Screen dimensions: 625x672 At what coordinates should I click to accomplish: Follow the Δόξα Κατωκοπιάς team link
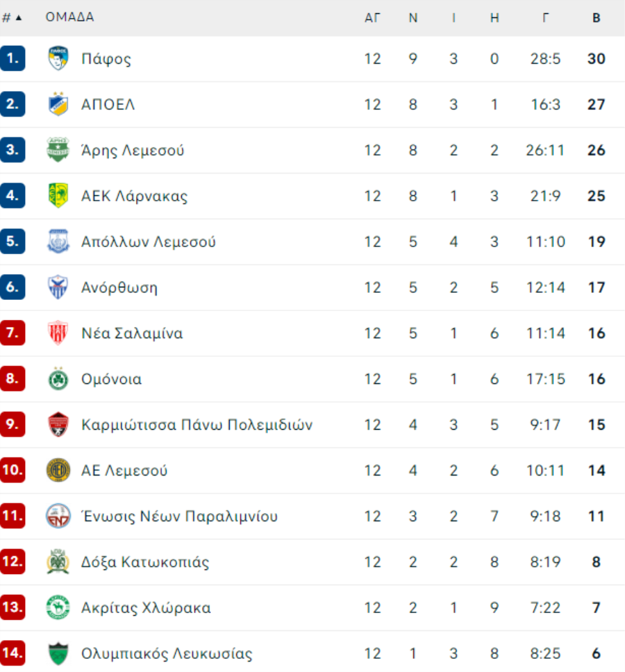(x=145, y=562)
